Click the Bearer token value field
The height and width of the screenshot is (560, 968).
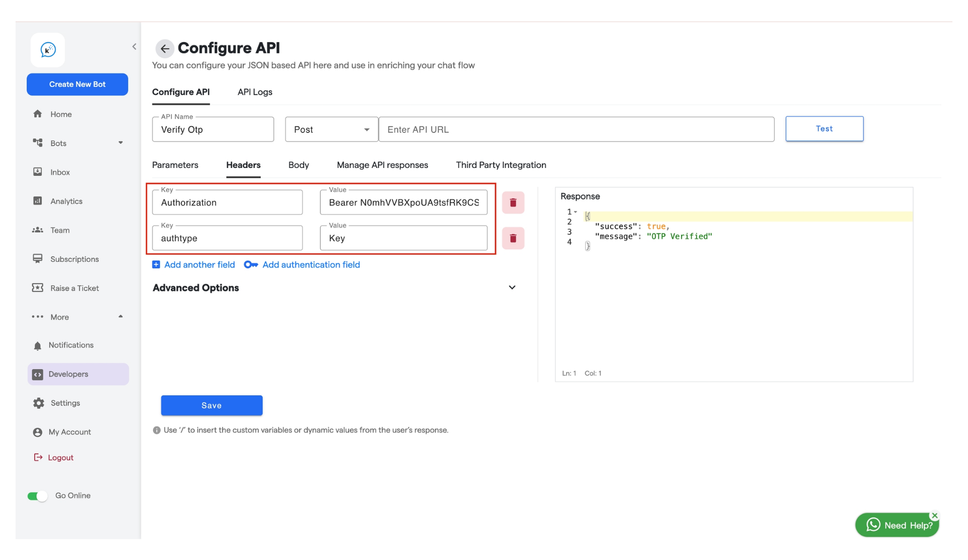pos(404,203)
